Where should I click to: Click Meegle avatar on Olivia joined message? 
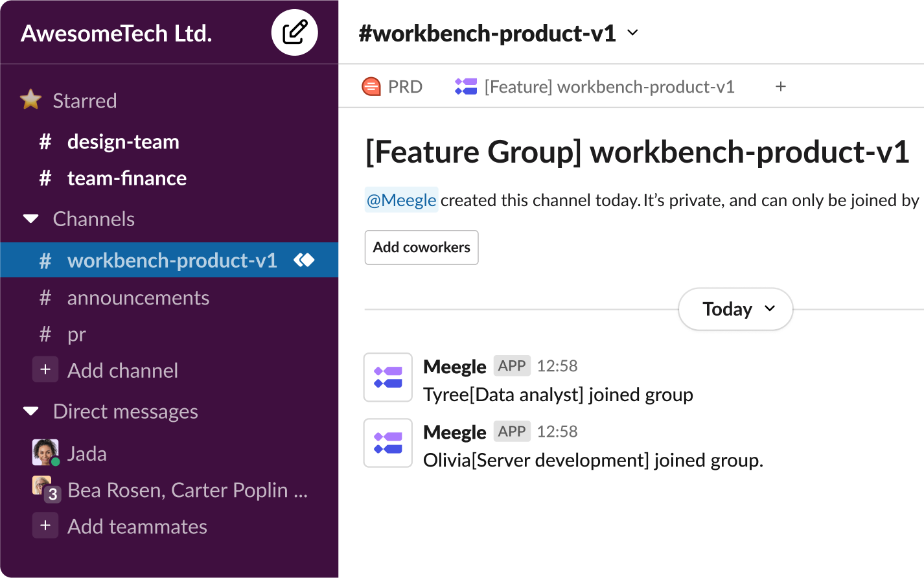(388, 443)
